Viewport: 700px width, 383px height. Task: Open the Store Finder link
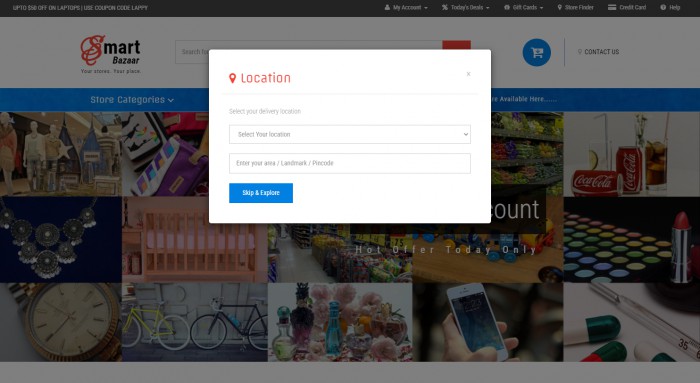click(575, 8)
